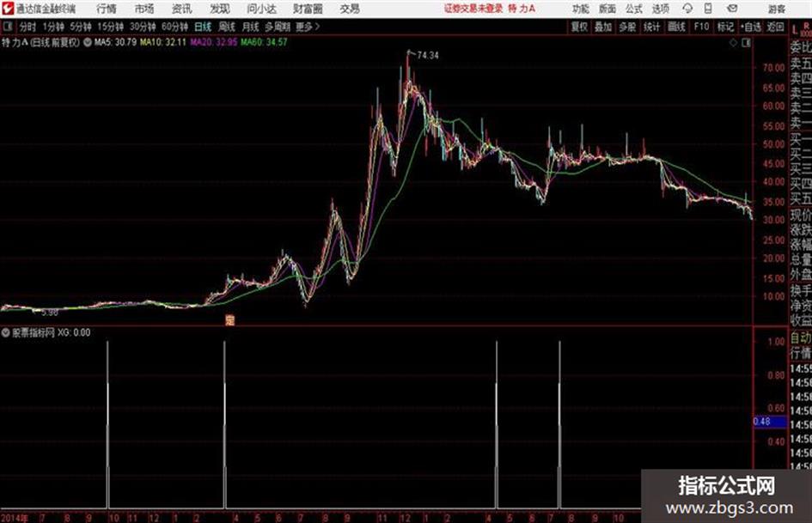Click the MA60: 34.57 indicator label
This screenshot has width=812, height=523.
tap(264, 42)
